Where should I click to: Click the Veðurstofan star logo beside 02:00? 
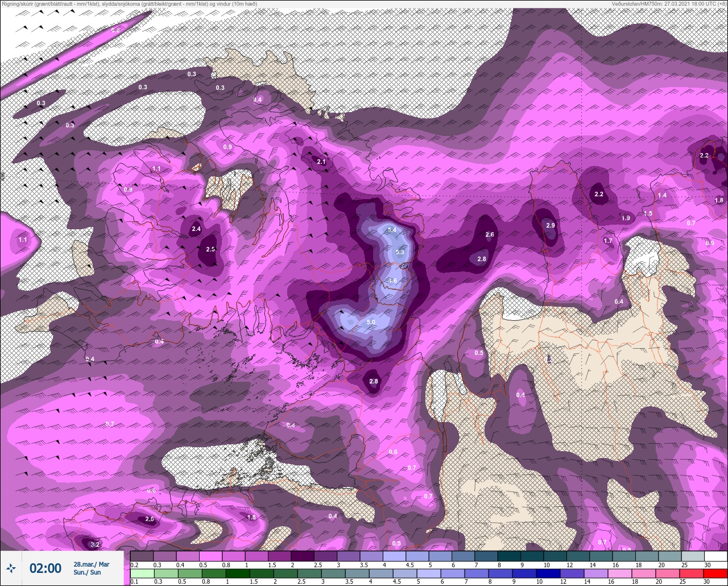click(11, 568)
